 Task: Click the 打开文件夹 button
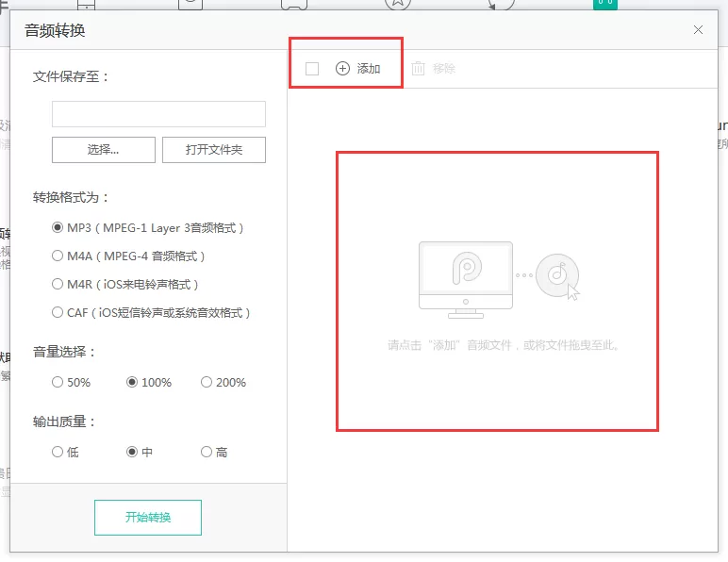point(214,149)
